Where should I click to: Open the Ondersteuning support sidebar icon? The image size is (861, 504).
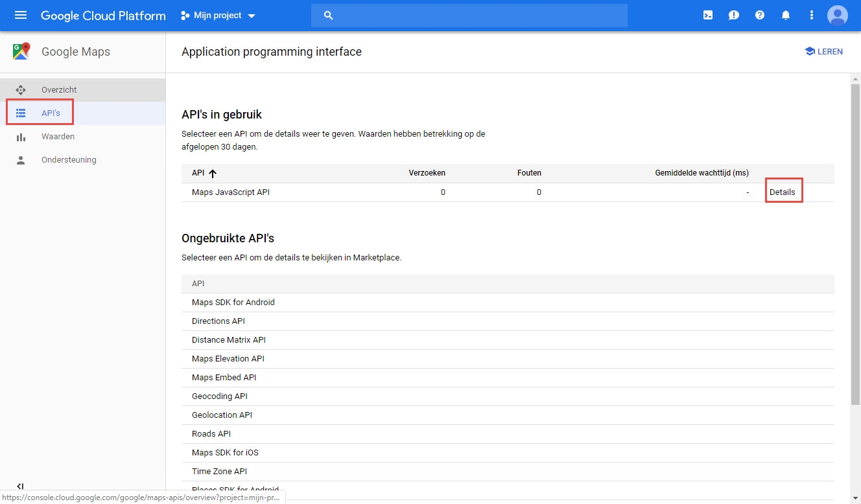click(22, 159)
